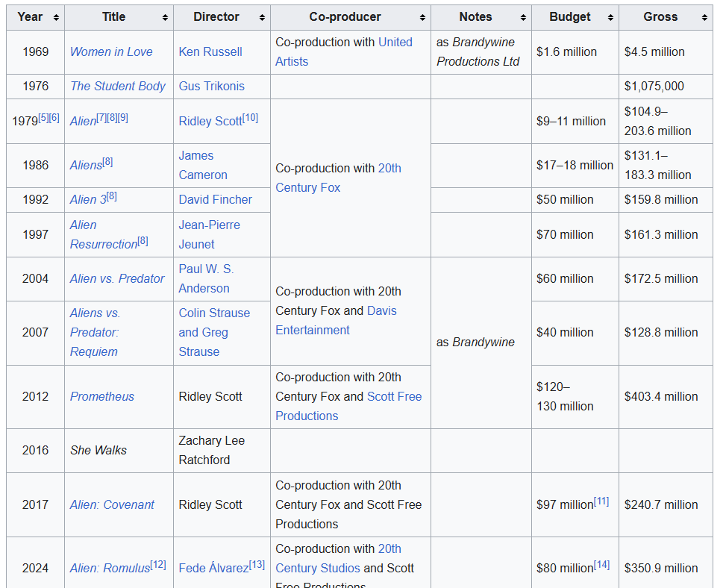Viewport: 726px width, 588px height.
Task: Click the Budget column header
Action: click(x=575, y=17)
